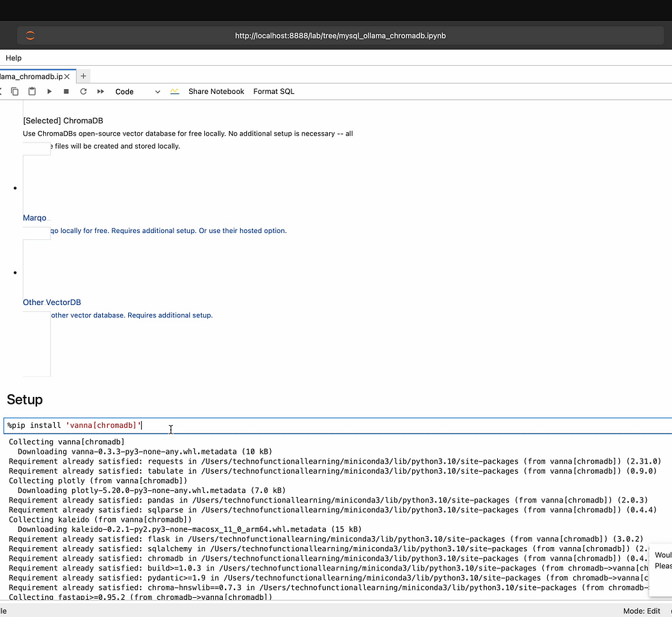The width and height of the screenshot is (672, 617).
Task: Select the mysql_ollama_chromadb.ipynb tab
Action: pyautogui.click(x=31, y=76)
